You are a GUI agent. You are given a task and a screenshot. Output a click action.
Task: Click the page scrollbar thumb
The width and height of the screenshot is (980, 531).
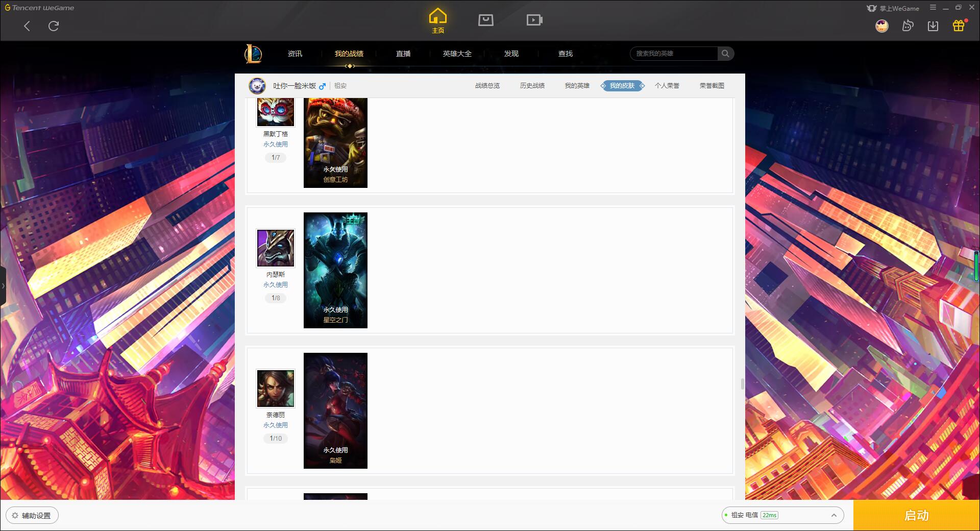click(742, 384)
